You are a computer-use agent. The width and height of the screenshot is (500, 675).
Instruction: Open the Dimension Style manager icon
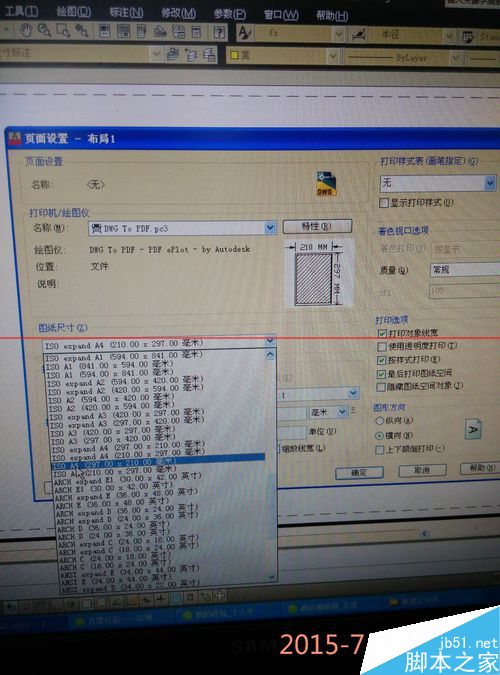pos(359,34)
